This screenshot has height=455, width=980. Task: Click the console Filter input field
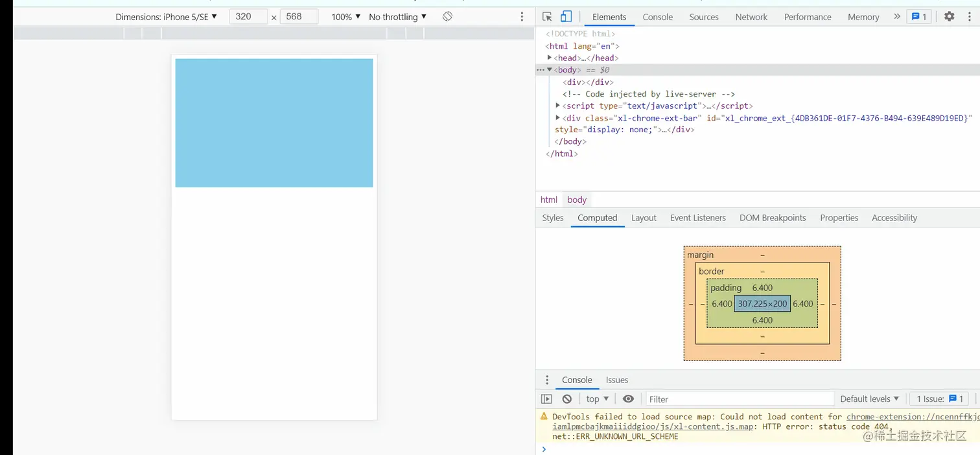click(x=740, y=399)
